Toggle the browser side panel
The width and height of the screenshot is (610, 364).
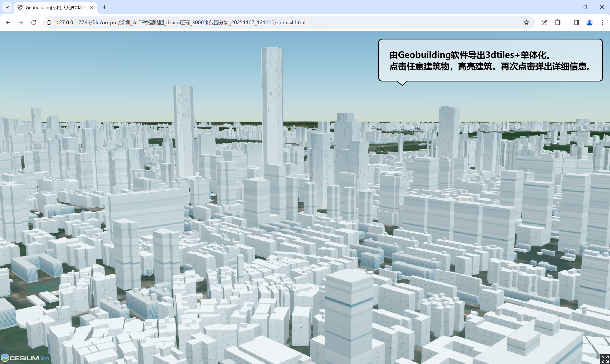pos(576,23)
